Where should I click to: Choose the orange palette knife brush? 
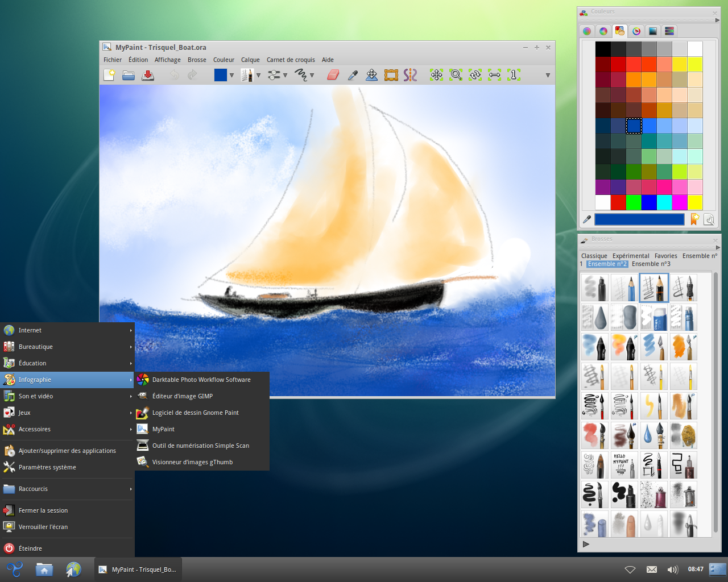click(x=683, y=347)
